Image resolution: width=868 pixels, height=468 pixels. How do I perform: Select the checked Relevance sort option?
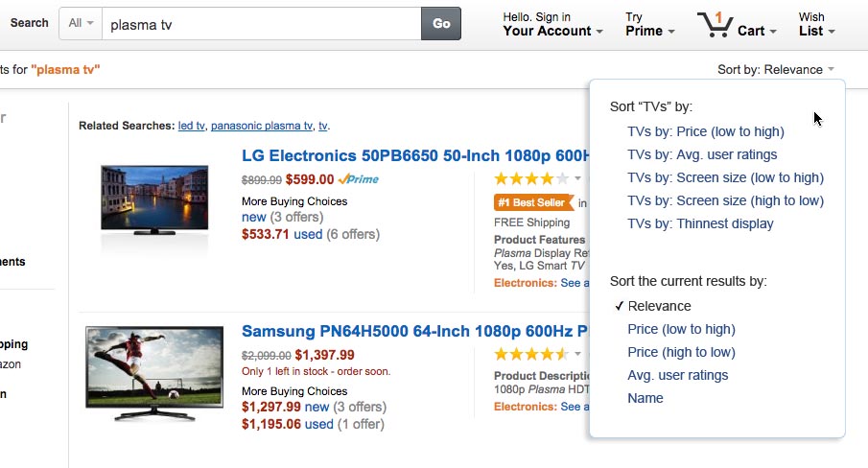pyautogui.click(x=659, y=306)
